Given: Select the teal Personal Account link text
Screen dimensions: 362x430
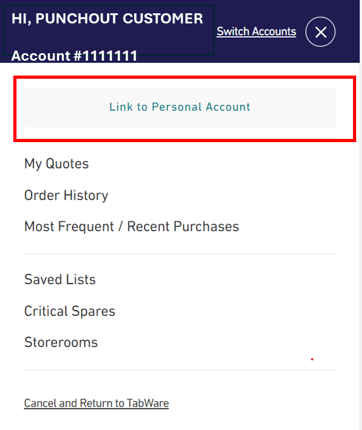Looking at the screenshot, I should tap(180, 107).
